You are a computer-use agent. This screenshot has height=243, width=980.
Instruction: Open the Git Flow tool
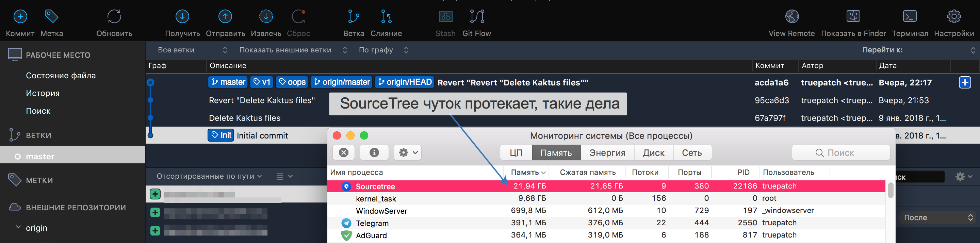[x=477, y=16]
